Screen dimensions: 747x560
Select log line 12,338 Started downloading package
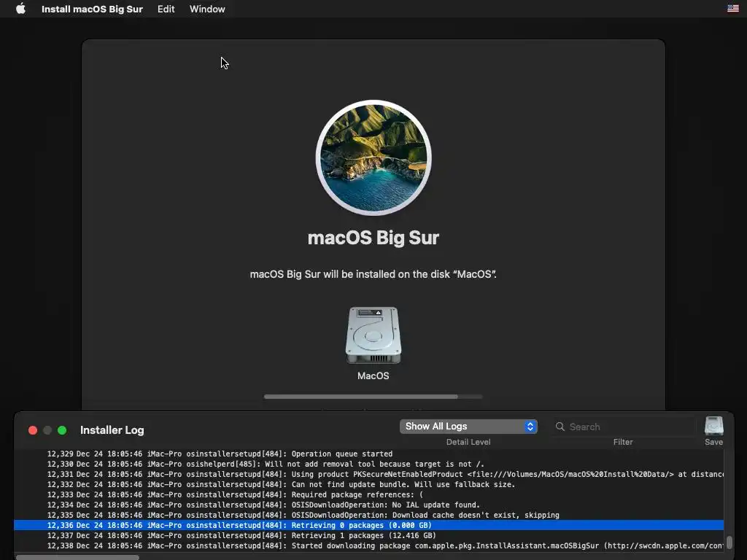coord(368,545)
